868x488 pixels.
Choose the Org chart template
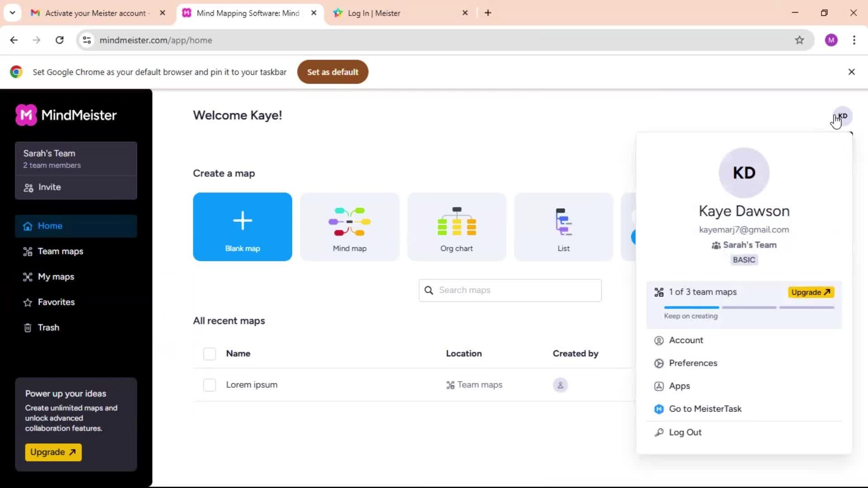(x=457, y=227)
